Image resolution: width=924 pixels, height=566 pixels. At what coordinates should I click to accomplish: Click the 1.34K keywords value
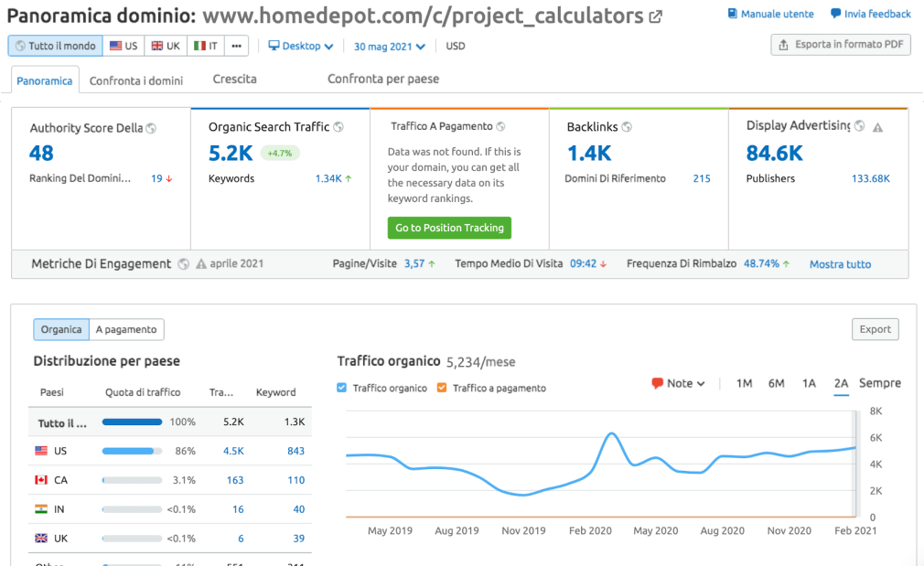(328, 178)
